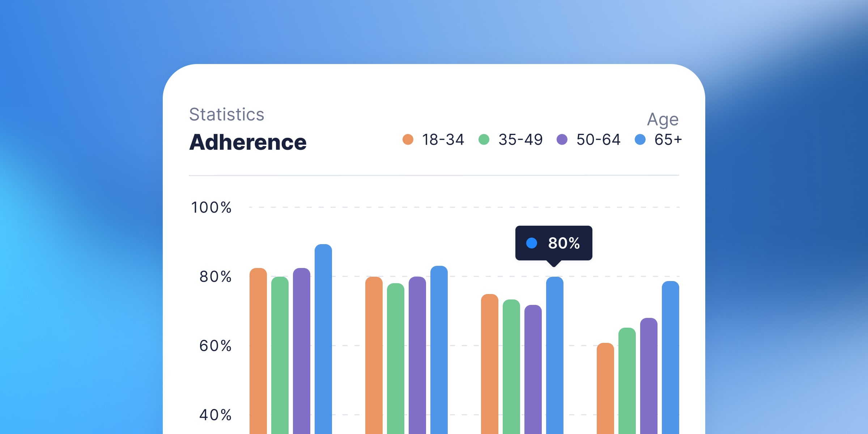Click the orange bar in the first group

[258, 351]
